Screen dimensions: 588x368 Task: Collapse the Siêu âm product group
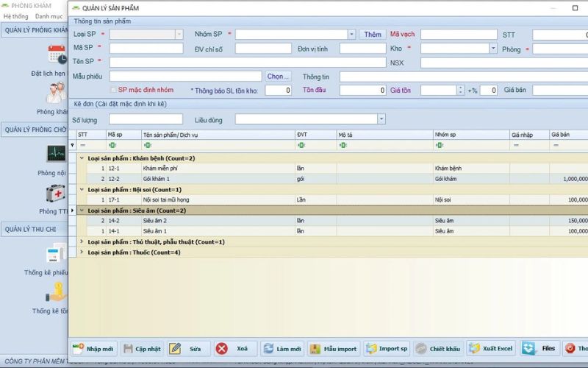[82, 210]
